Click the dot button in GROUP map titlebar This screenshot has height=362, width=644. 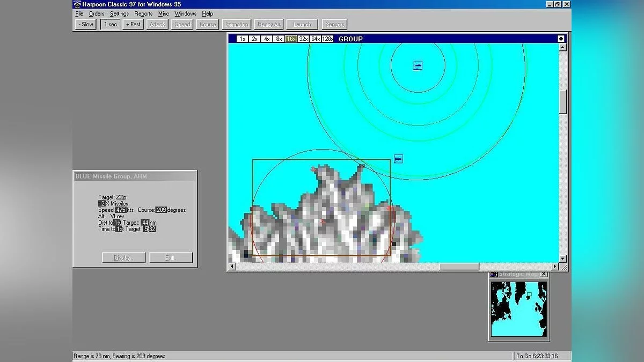point(561,39)
